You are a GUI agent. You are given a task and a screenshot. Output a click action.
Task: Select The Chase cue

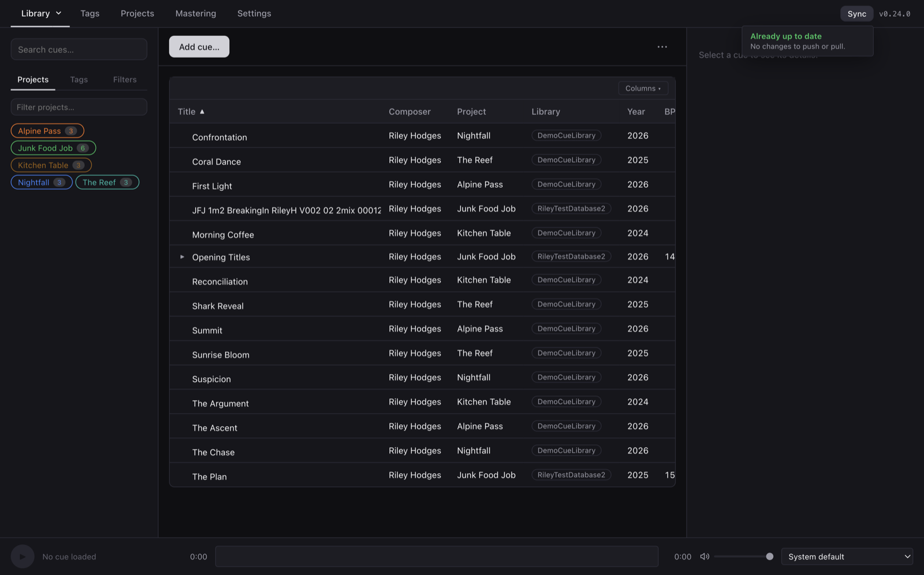point(422,450)
